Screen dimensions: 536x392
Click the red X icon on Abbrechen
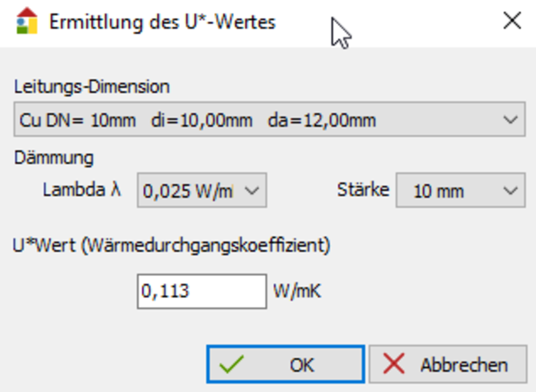(393, 365)
